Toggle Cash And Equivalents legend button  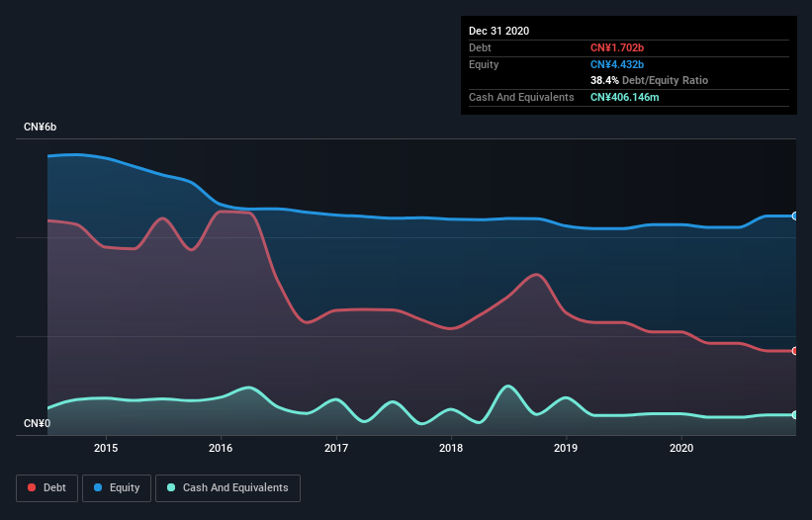[x=227, y=488]
